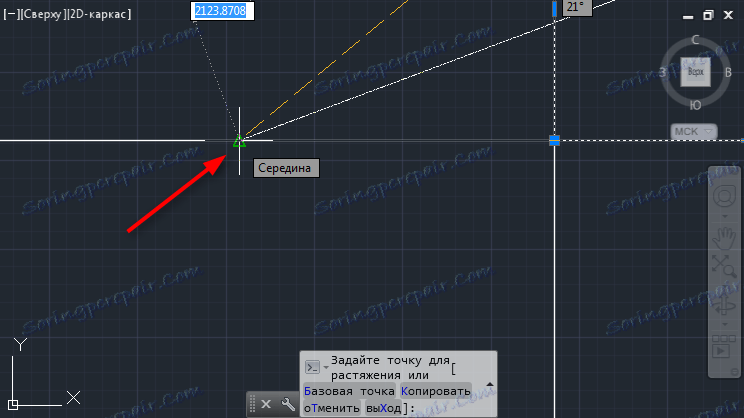Image resolution: width=744 pixels, height=418 pixels.
Task: Restore down the drawing window
Action: [708, 15]
